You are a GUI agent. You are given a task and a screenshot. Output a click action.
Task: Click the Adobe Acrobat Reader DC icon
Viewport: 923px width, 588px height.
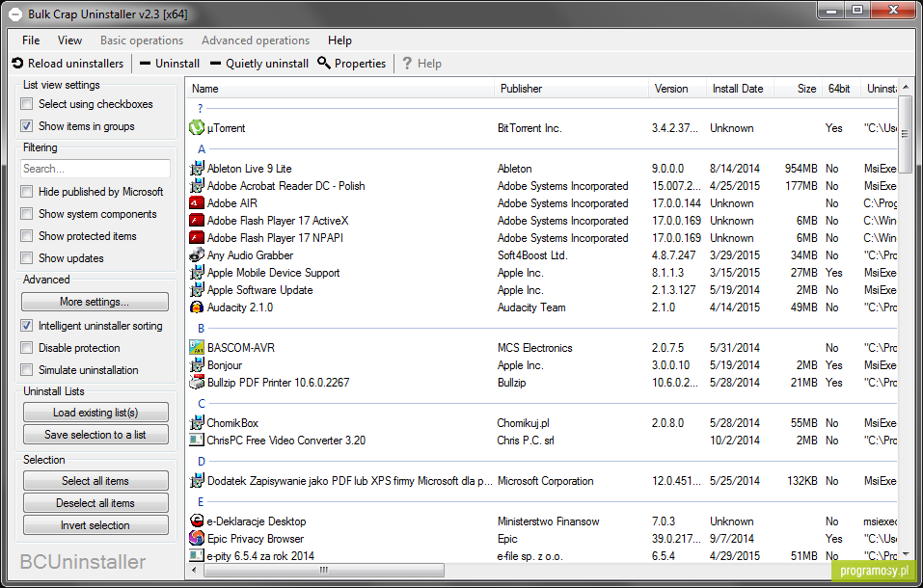click(x=197, y=186)
